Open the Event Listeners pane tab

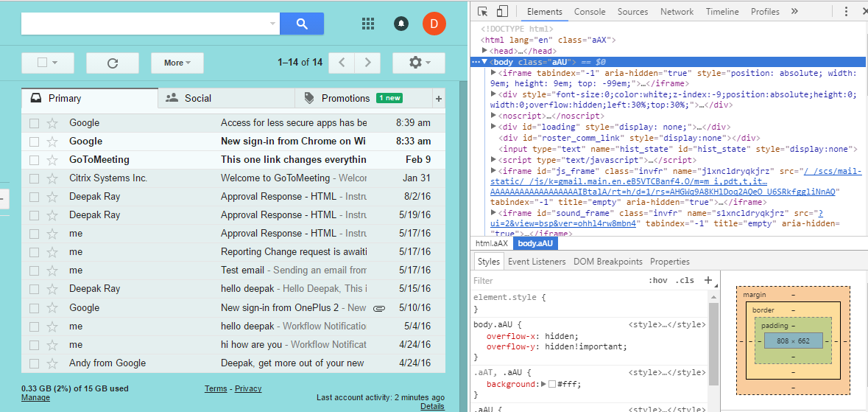537,261
